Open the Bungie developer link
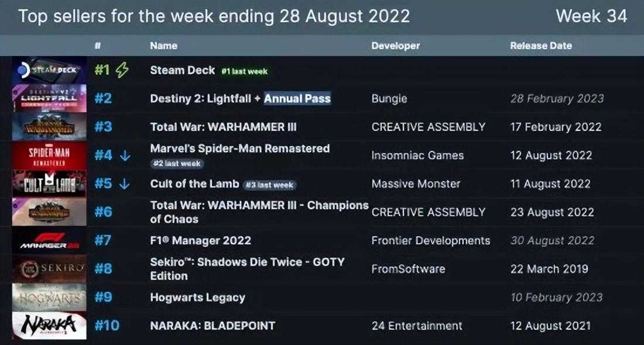 click(389, 99)
